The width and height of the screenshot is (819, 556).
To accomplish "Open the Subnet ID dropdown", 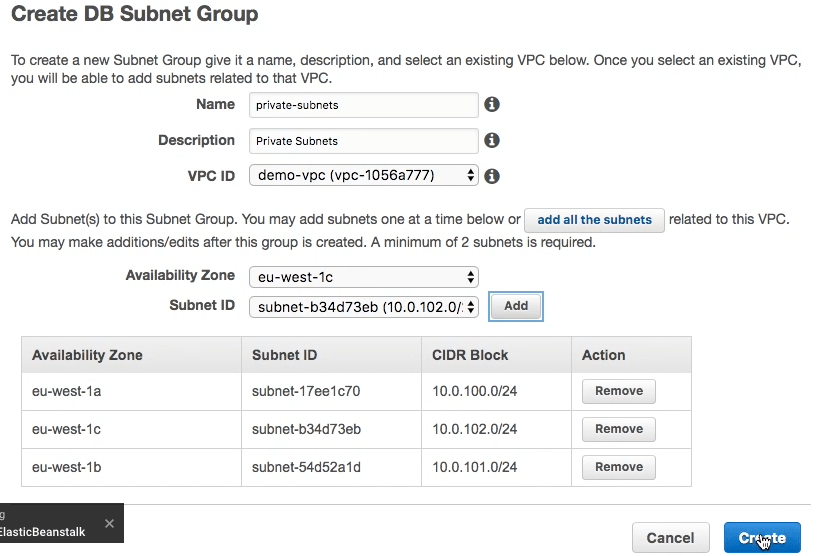I will point(363,306).
